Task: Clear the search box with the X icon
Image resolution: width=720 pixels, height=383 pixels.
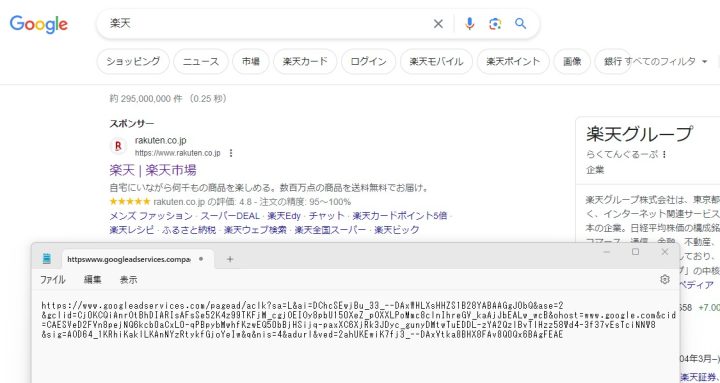Action: click(x=438, y=24)
